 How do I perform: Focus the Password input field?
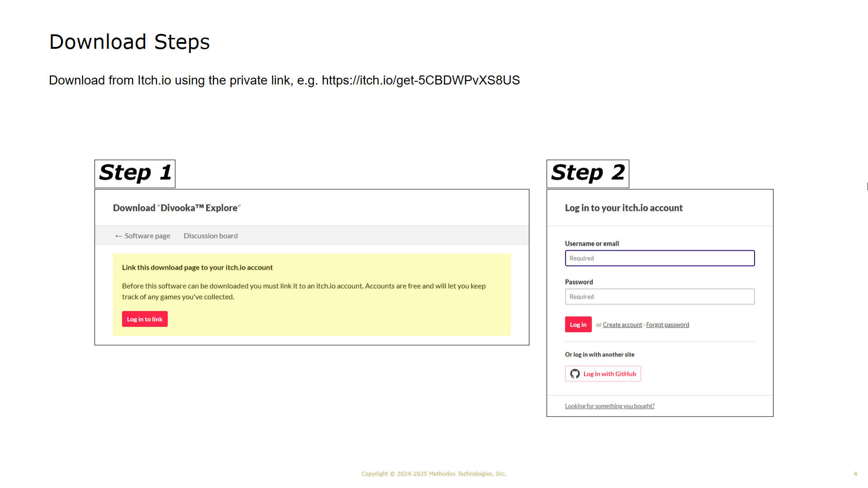[x=660, y=296]
